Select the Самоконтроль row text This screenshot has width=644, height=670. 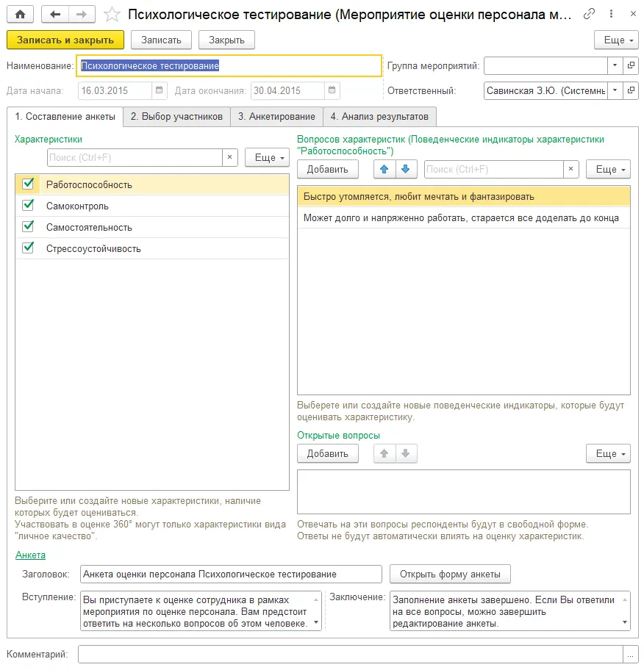pyautogui.click(x=77, y=206)
